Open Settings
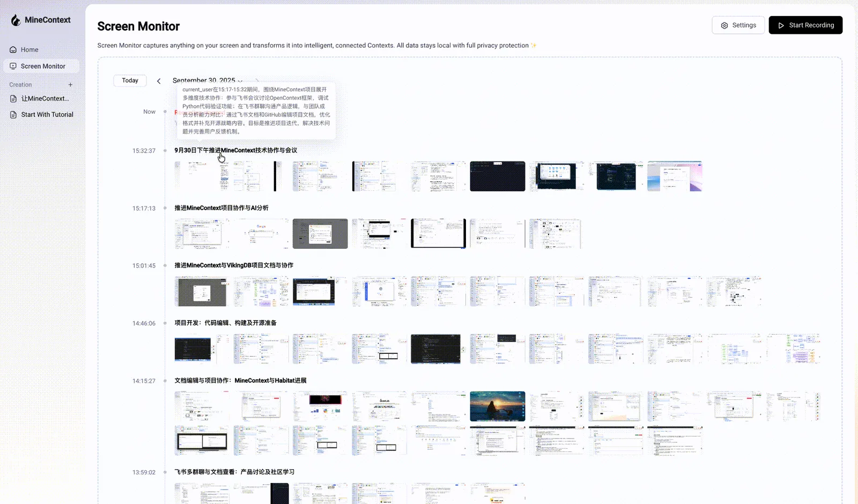Image resolution: width=858 pixels, height=504 pixels. tap(738, 25)
